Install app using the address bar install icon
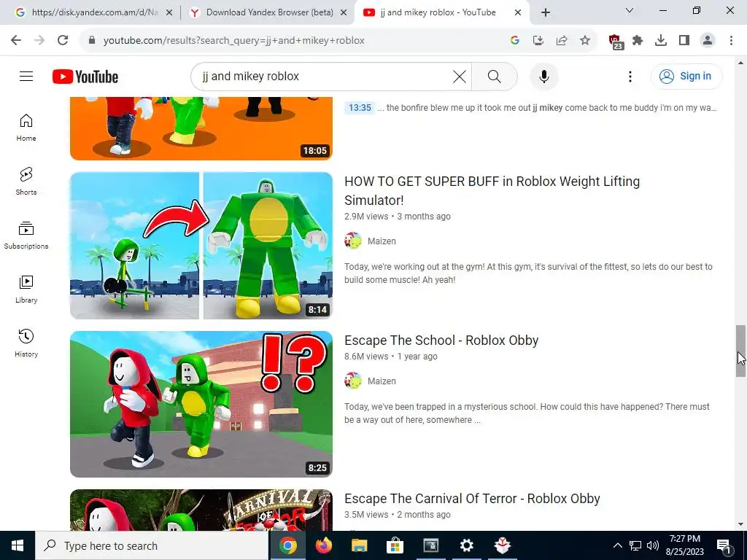This screenshot has height=560, width=747. [538, 41]
